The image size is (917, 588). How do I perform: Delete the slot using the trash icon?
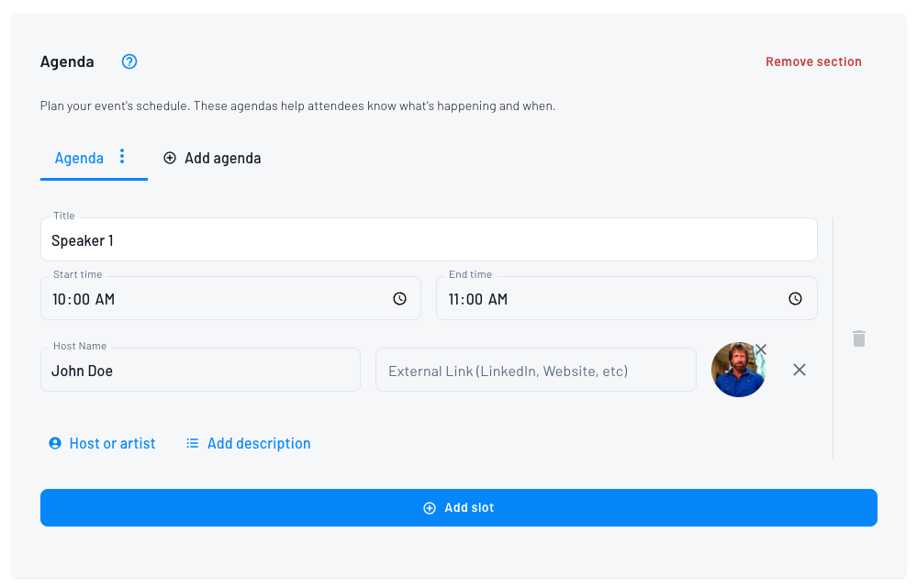[858, 338]
